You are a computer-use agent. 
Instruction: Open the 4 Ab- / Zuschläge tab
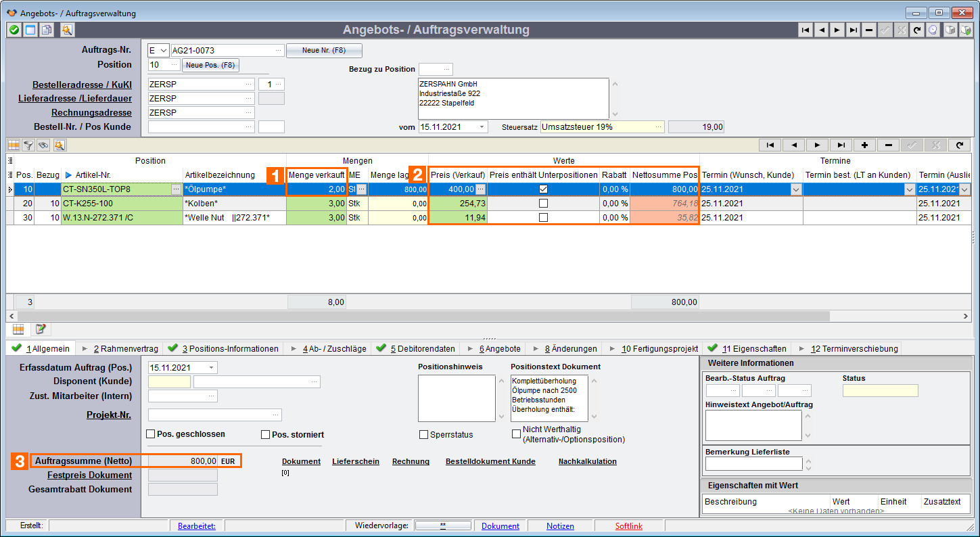pyautogui.click(x=328, y=348)
